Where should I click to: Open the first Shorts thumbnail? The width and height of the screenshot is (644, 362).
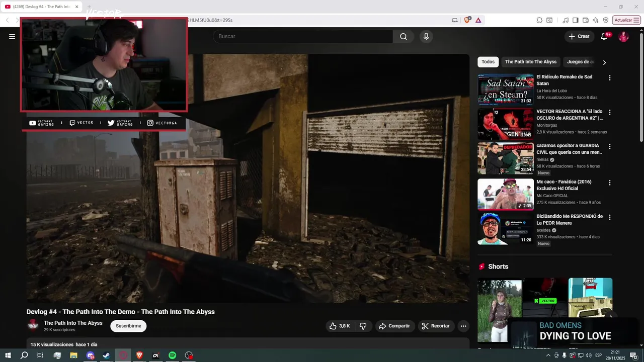click(x=500, y=311)
